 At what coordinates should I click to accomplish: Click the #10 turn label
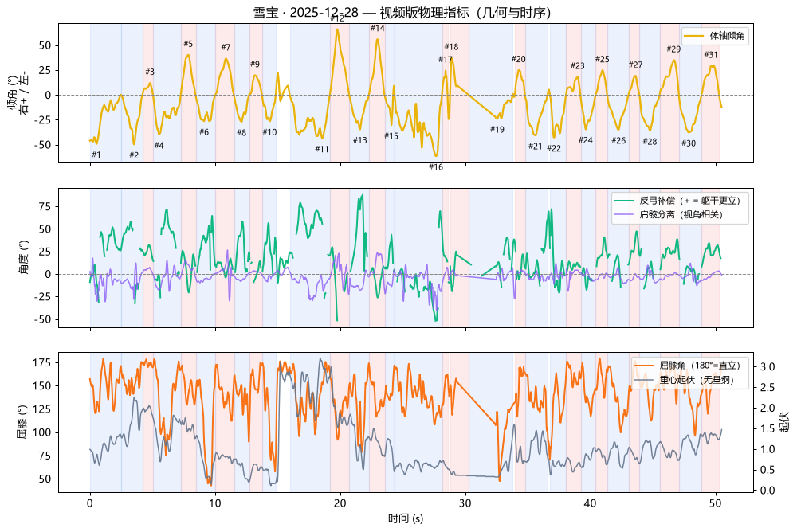point(269,132)
